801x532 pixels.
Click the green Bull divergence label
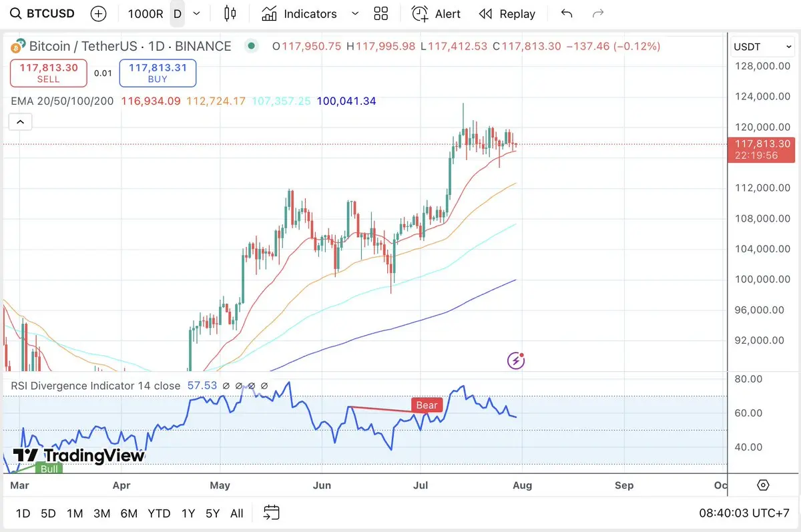coord(49,469)
